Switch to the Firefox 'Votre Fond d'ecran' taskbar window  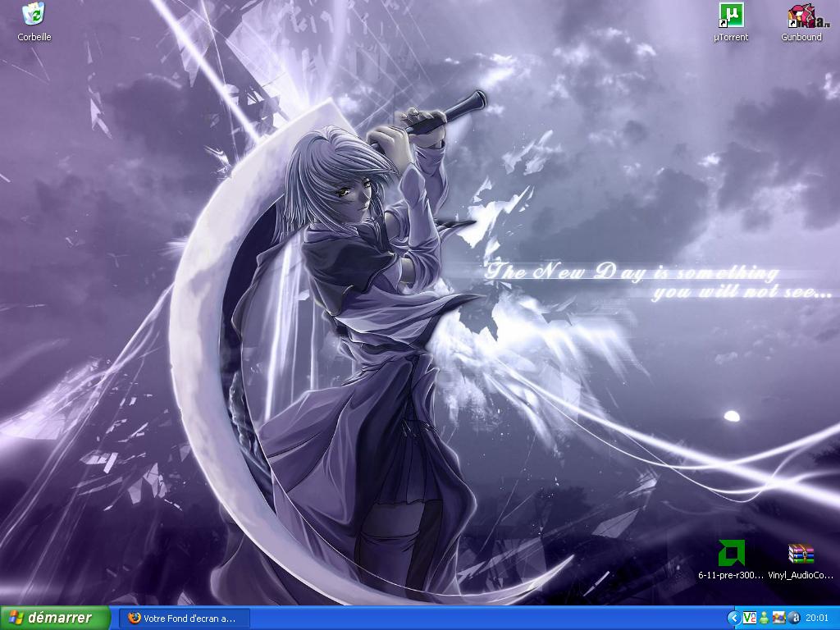(x=184, y=619)
